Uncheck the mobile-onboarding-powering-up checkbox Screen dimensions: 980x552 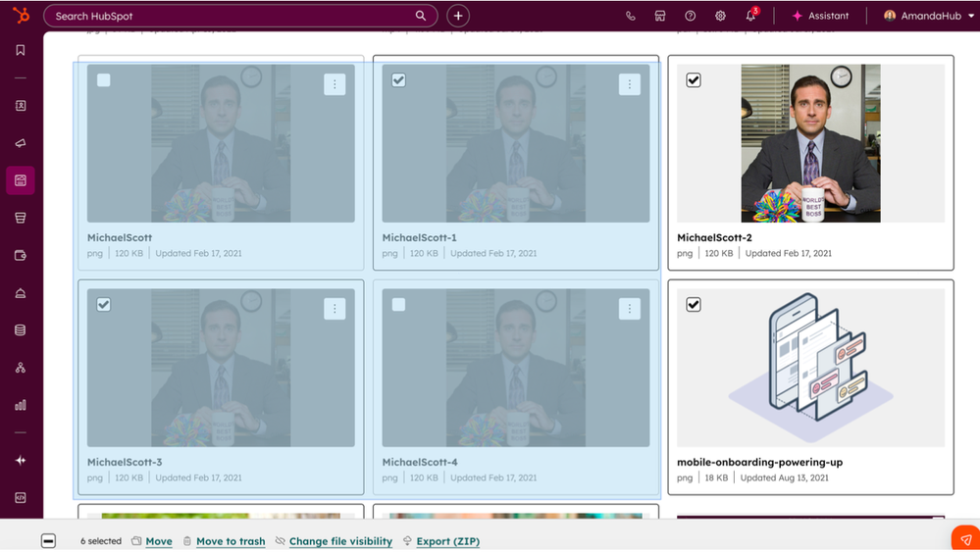pos(694,305)
